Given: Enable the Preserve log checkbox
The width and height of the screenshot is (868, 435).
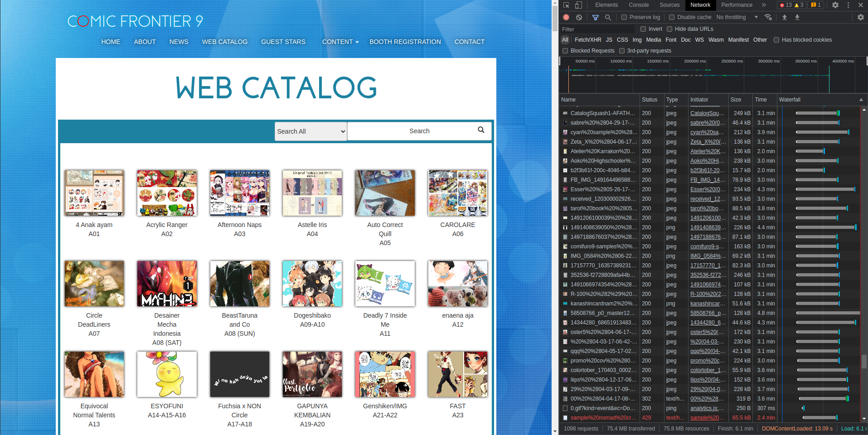Looking at the screenshot, I should (624, 17).
